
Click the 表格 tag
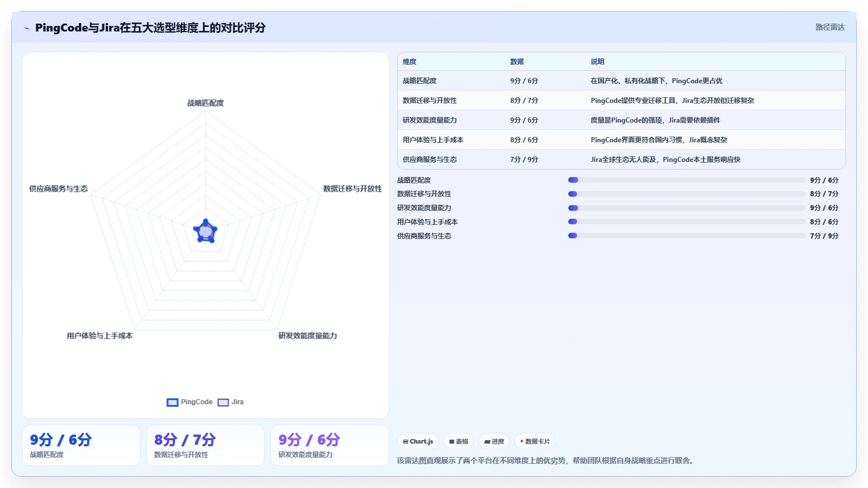coord(458,441)
